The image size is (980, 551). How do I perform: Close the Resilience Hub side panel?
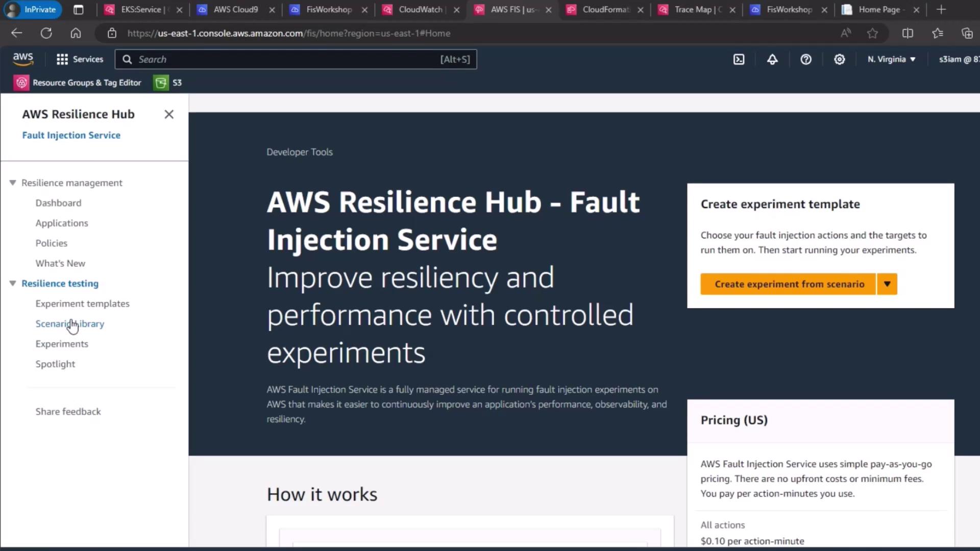[x=169, y=114]
